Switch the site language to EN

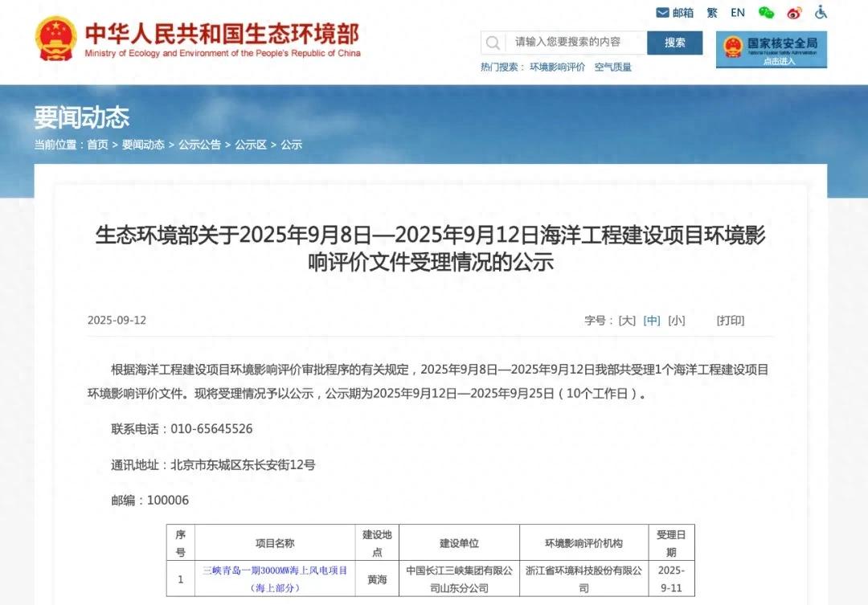(737, 13)
